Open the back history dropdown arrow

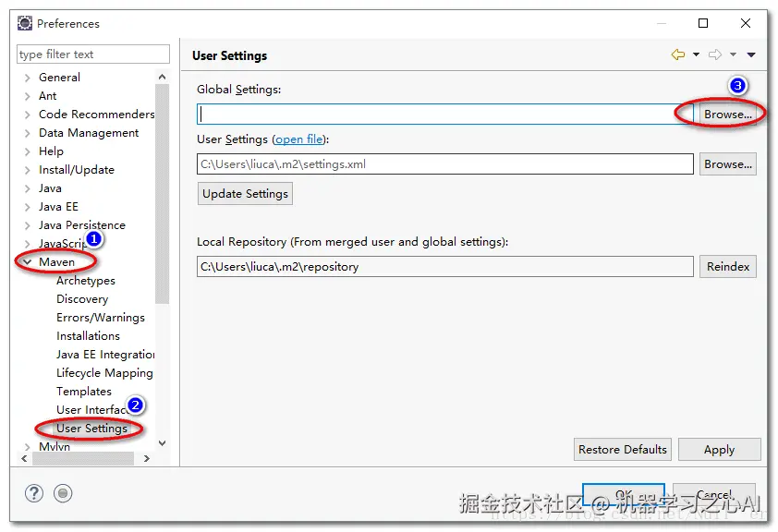[696, 54]
